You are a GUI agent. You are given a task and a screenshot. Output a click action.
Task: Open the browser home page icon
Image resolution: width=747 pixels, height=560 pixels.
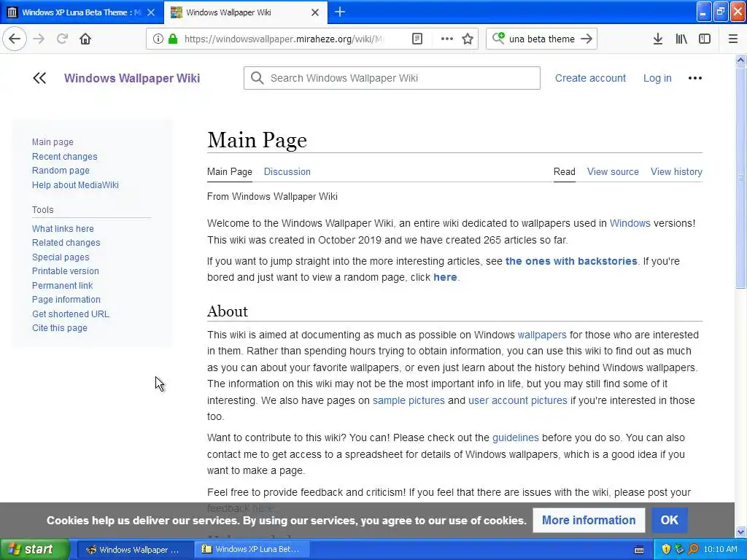(85, 39)
